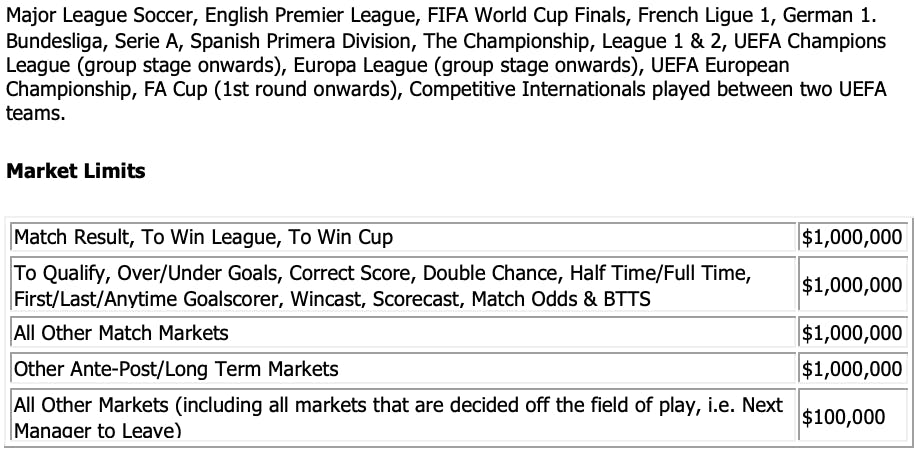Click the Market Limits heading
The width and height of the screenshot is (918, 452).
coord(76,171)
